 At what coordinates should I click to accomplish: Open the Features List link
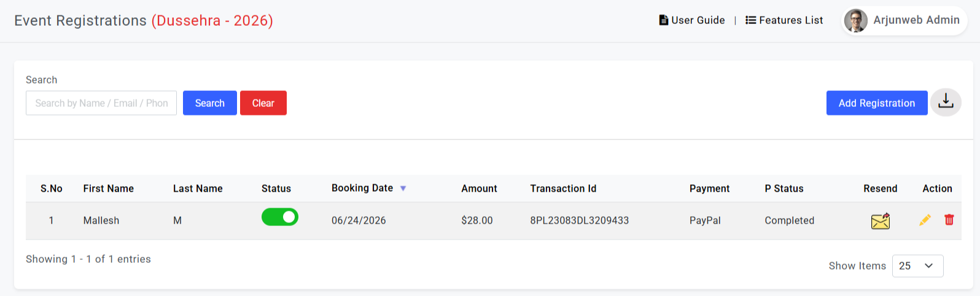coord(784,20)
